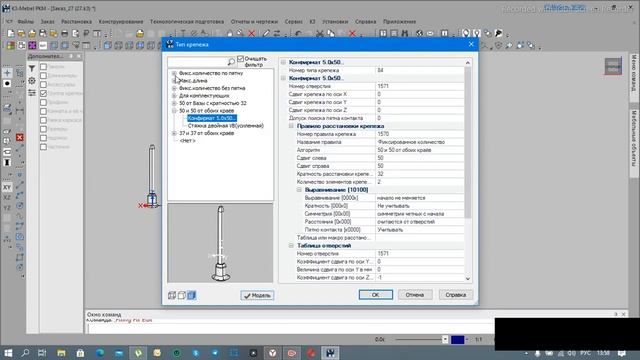Click the fastener search input field
Screen dimensions: 640x360
pos(198,62)
